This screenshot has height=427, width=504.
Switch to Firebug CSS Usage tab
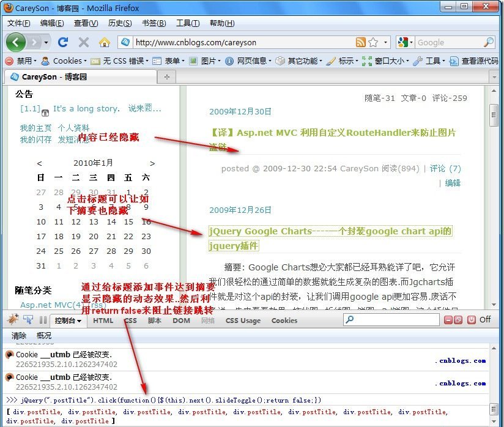[x=243, y=321]
